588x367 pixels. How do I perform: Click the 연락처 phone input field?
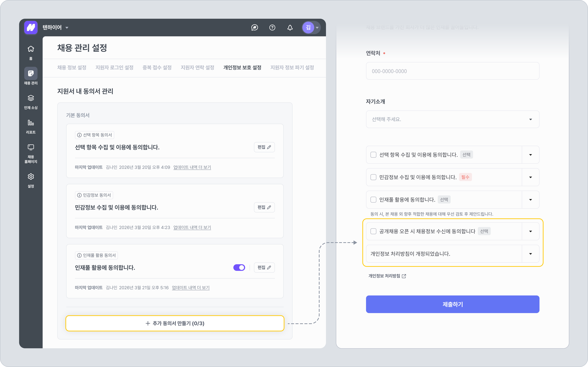[x=452, y=71]
